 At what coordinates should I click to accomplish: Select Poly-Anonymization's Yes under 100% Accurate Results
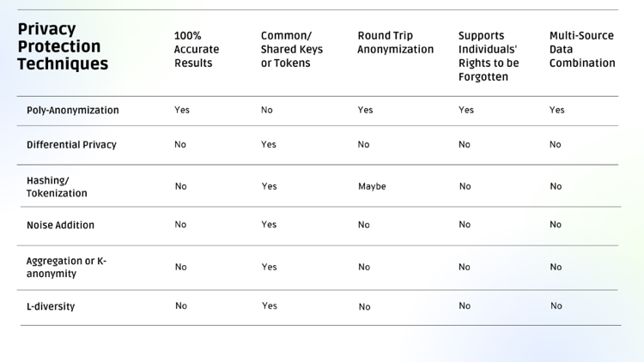click(x=182, y=111)
